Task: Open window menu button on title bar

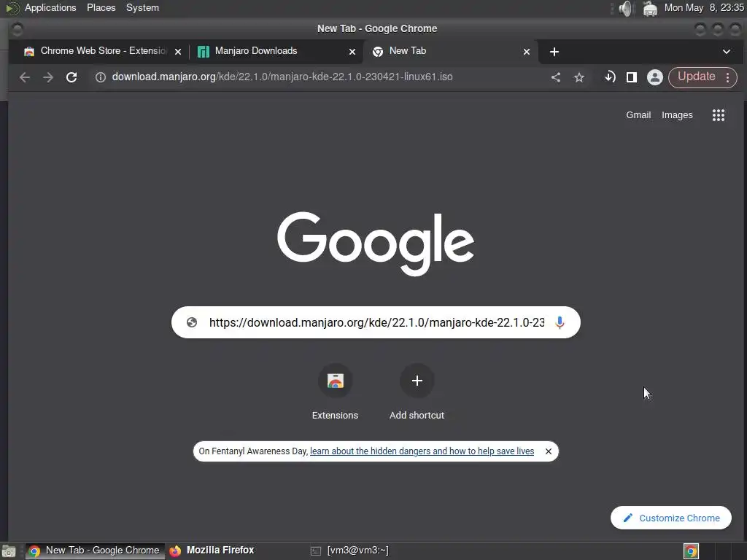Action: tap(18, 29)
